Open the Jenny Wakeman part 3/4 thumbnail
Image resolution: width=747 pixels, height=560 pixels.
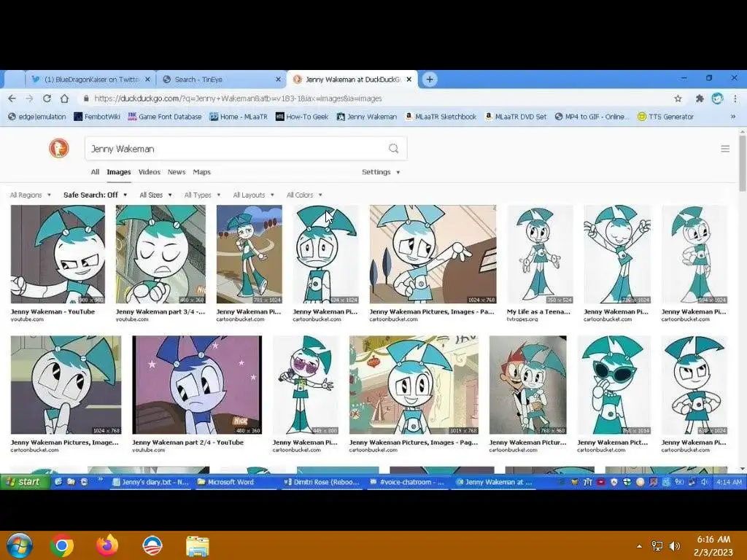click(x=160, y=254)
